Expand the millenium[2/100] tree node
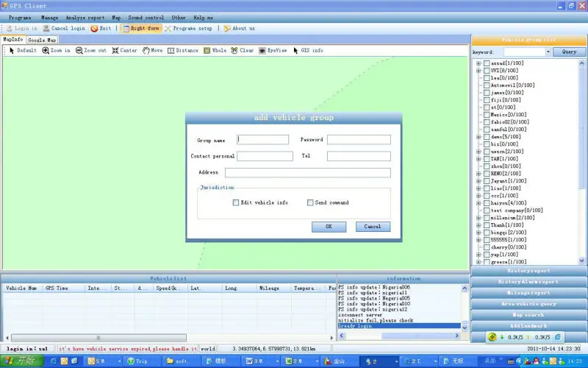This screenshot has width=588, height=368. 478,218
